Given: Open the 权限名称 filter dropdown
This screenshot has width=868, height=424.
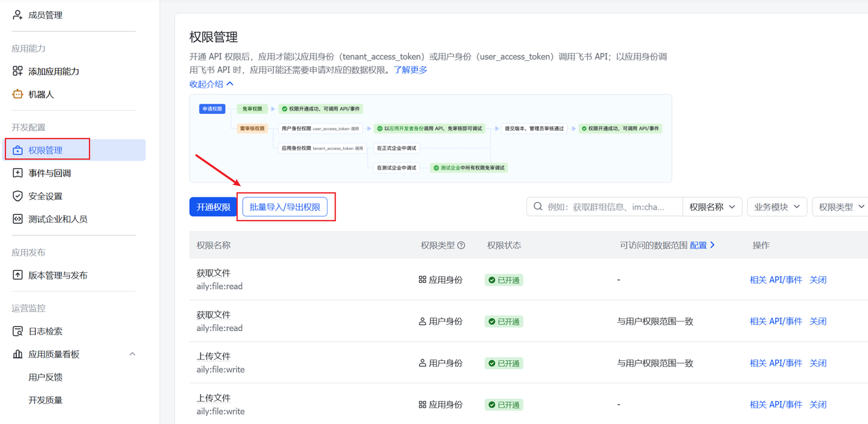Looking at the screenshot, I should [x=713, y=206].
